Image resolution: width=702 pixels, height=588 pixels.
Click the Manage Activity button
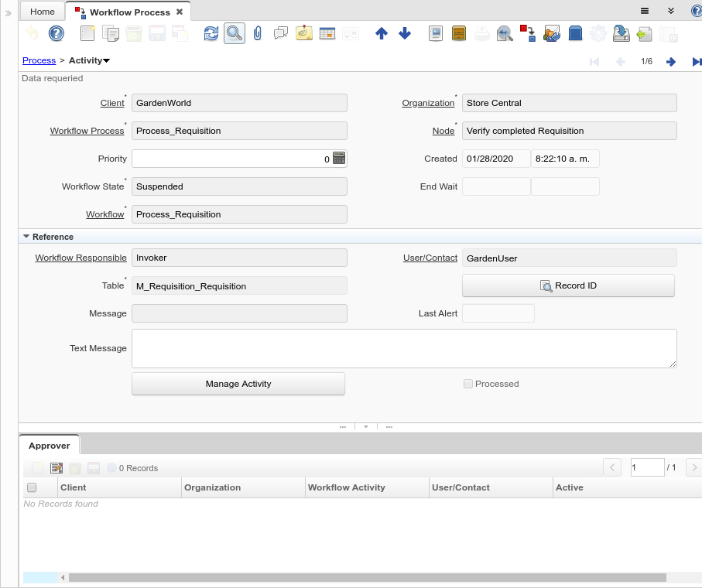pyautogui.click(x=238, y=384)
